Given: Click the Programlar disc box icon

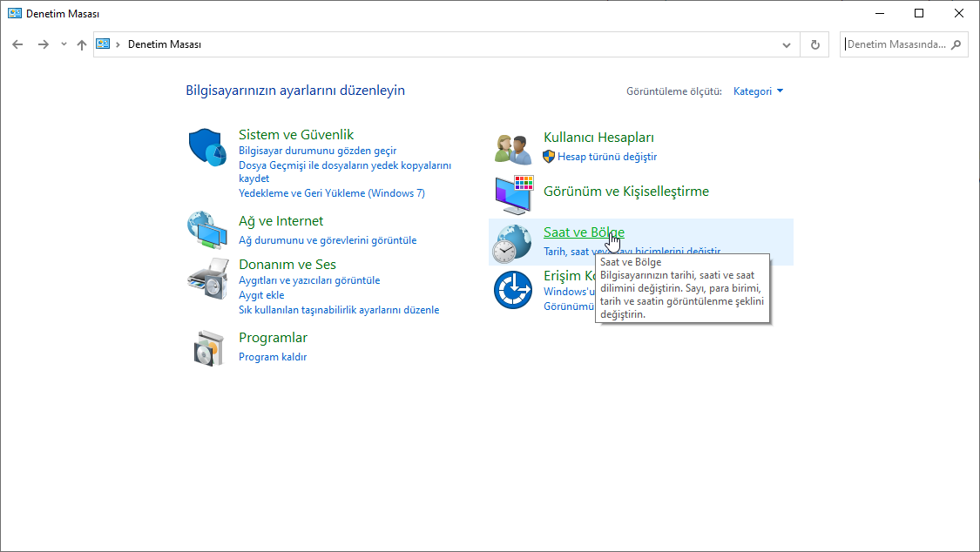Looking at the screenshot, I should tap(207, 348).
